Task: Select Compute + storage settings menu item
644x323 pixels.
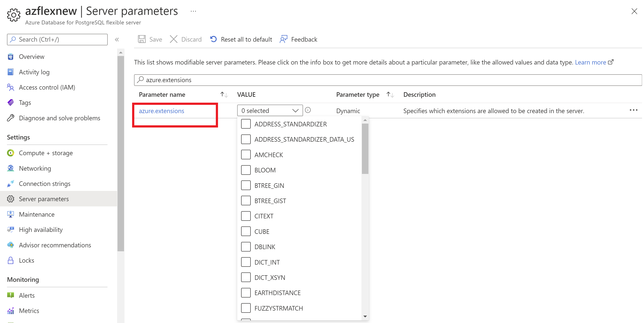Action: coord(46,152)
